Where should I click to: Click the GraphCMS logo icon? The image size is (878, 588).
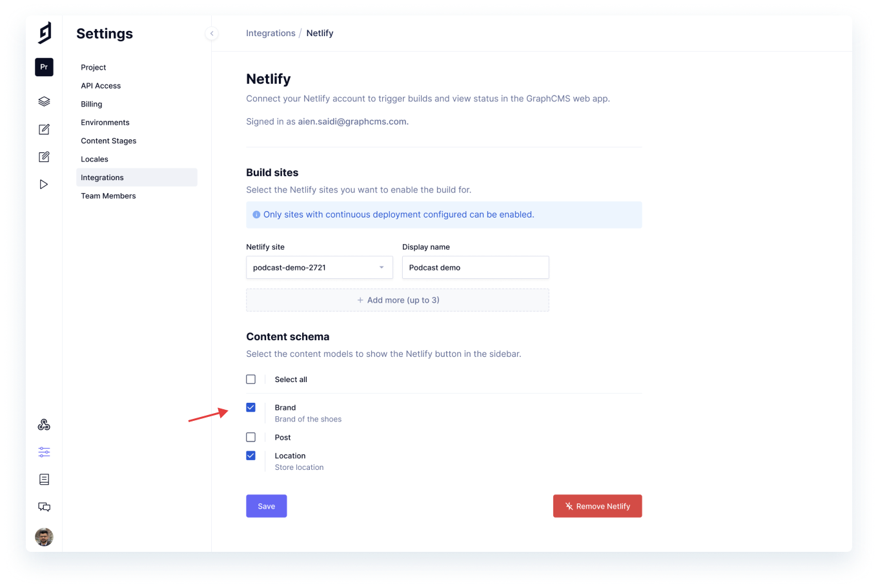tap(44, 33)
